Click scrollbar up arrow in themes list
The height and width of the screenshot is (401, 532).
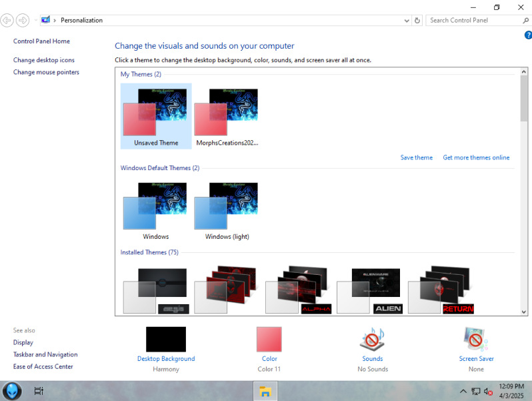(524, 71)
